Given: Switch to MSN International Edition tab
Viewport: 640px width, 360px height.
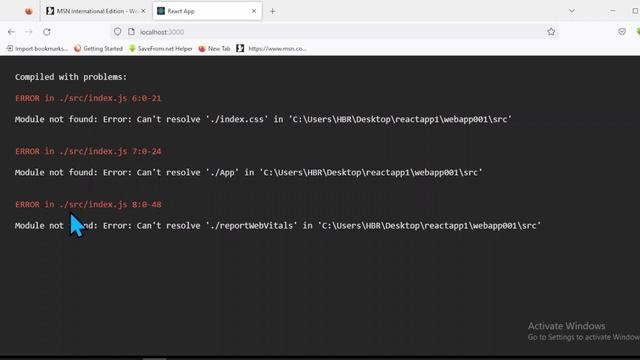Looking at the screenshot, I should 96,11.
